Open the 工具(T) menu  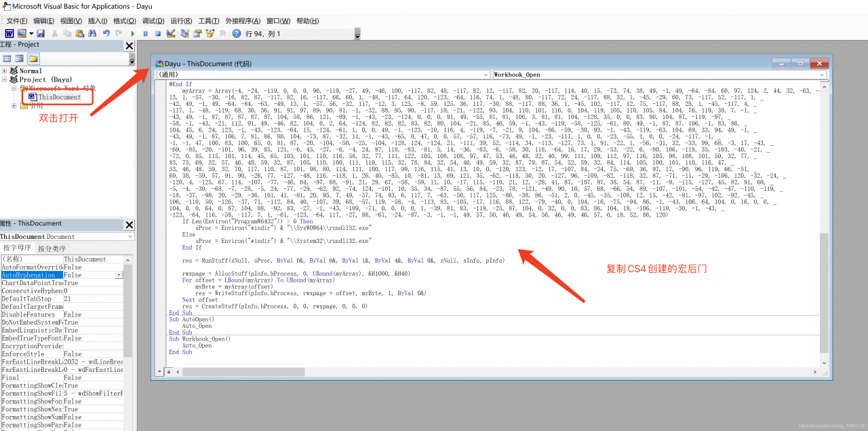[x=209, y=21]
